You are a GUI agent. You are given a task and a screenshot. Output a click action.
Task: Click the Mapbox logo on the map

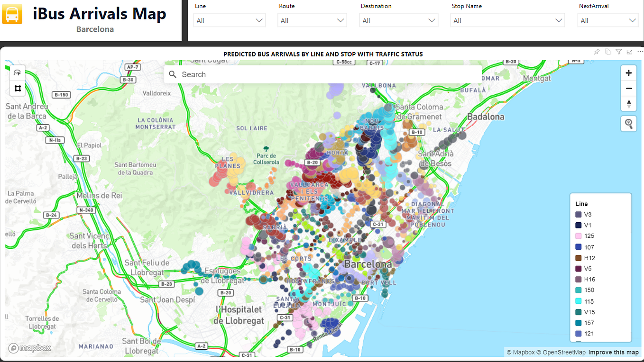pos(29,348)
